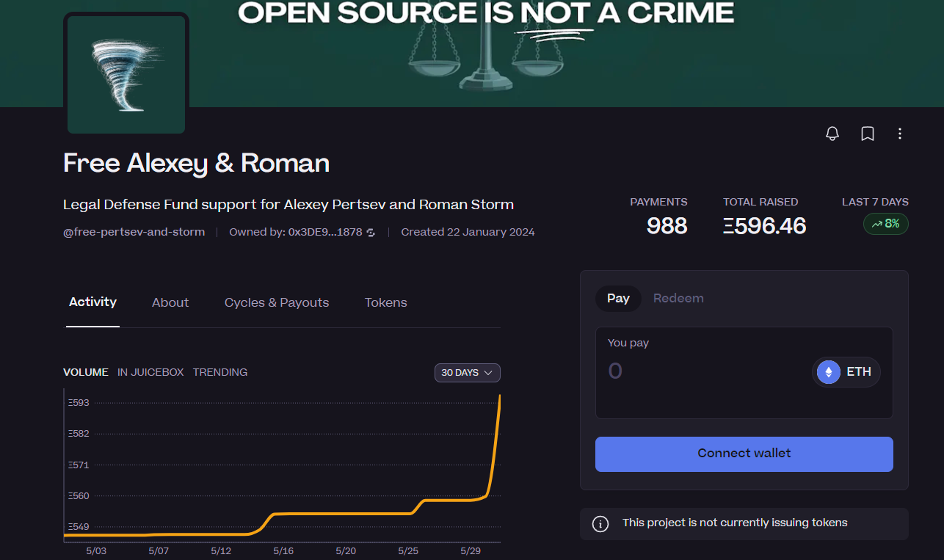The image size is (944, 560).
Task: Show the IN JUICEBOX chart view
Action: 150,372
